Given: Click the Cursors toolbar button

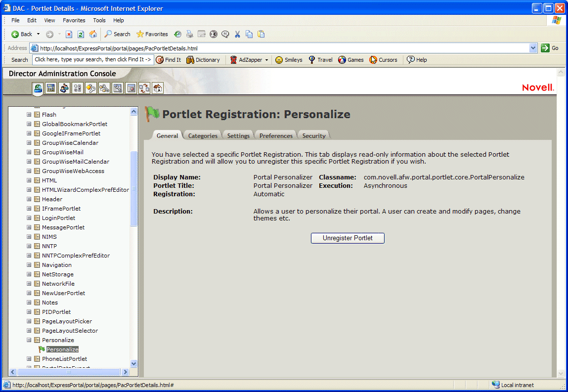Looking at the screenshot, I should (x=383, y=60).
